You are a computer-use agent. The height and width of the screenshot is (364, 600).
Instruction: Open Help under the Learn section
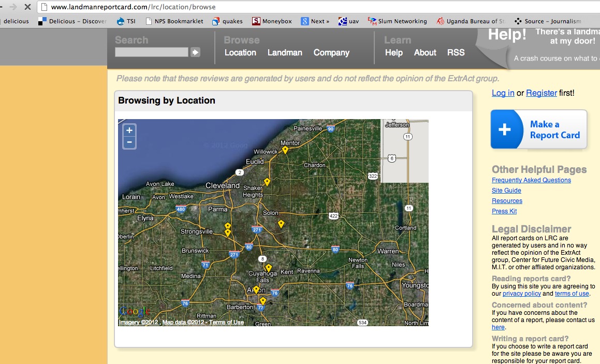tap(394, 53)
